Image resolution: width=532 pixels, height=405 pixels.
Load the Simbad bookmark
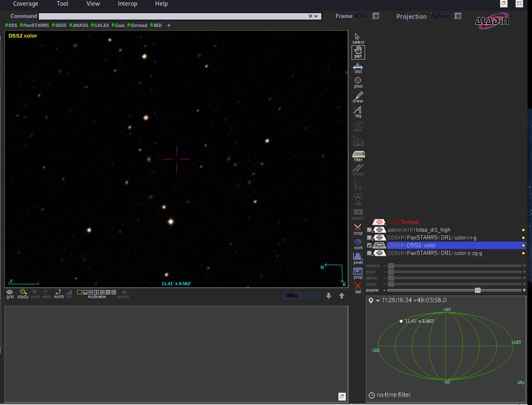coord(137,25)
